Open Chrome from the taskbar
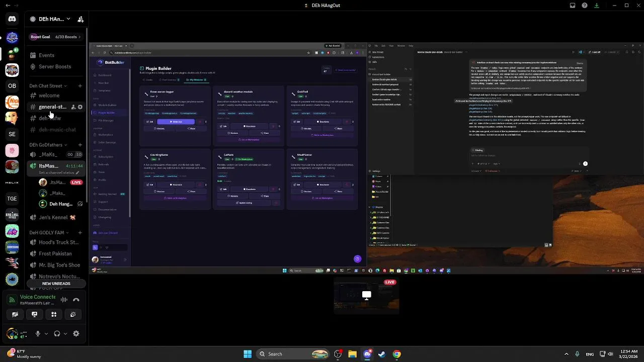 pos(397,354)
